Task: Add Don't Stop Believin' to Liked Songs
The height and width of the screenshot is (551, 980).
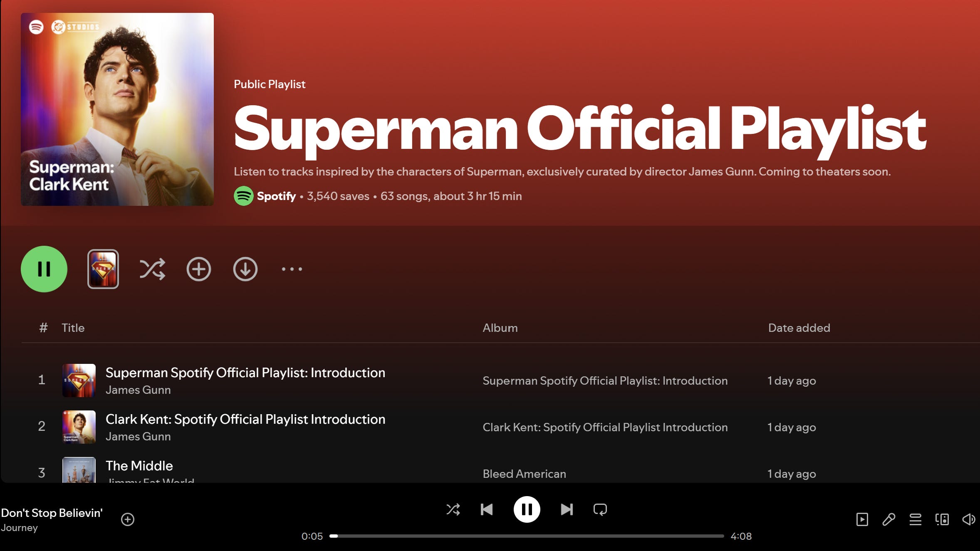Action: click(128, 519)
